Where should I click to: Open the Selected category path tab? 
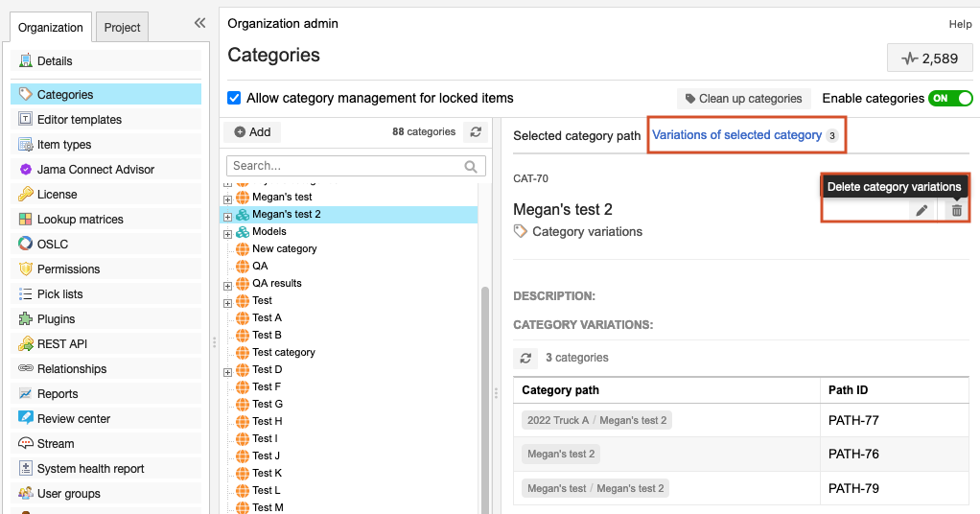point(576,136)
